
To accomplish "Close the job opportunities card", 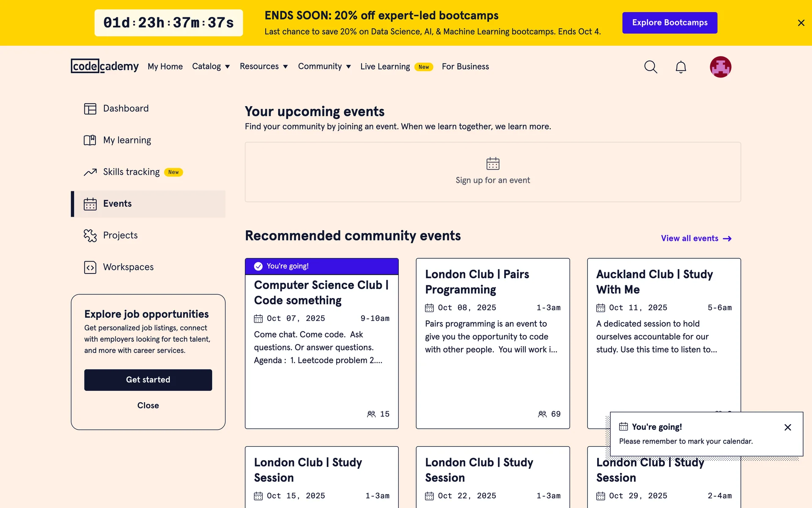I will coord(148,406).
